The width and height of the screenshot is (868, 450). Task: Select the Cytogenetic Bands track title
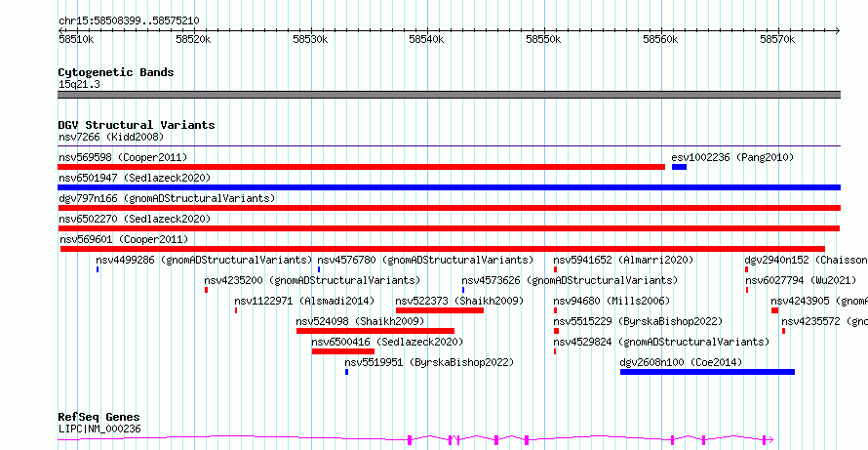point(116,72)
